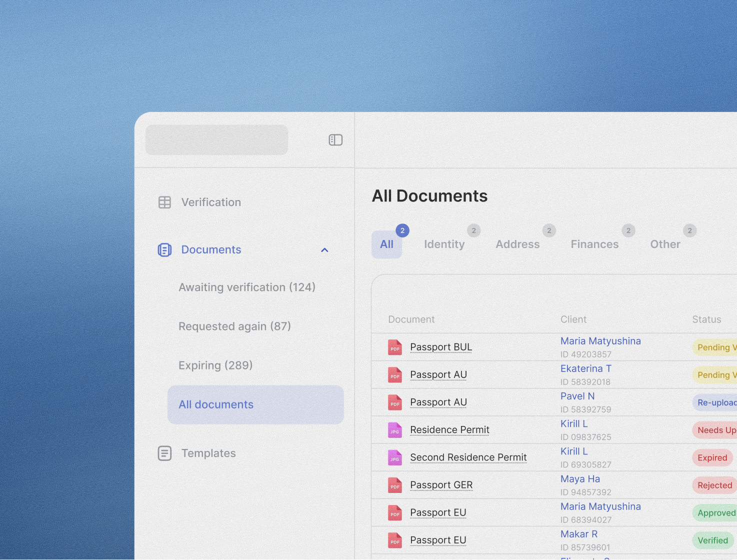
Task: Click the Expired status badge
Action: (712, 457)
